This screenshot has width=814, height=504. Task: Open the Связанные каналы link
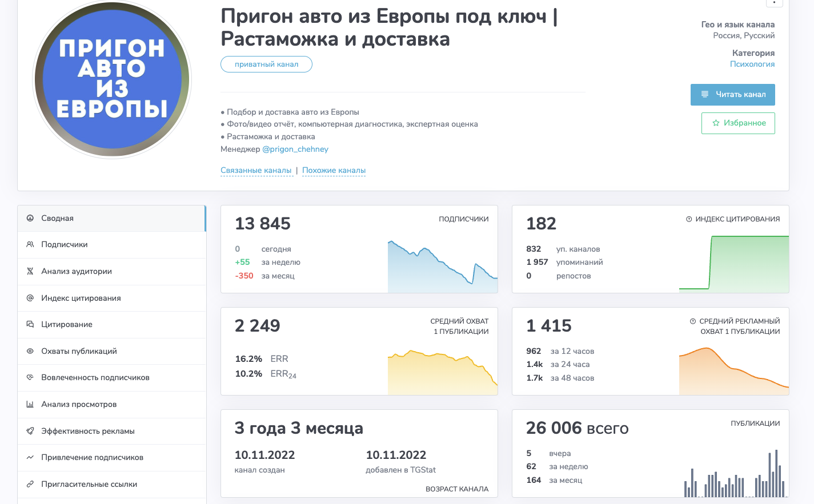256,170
